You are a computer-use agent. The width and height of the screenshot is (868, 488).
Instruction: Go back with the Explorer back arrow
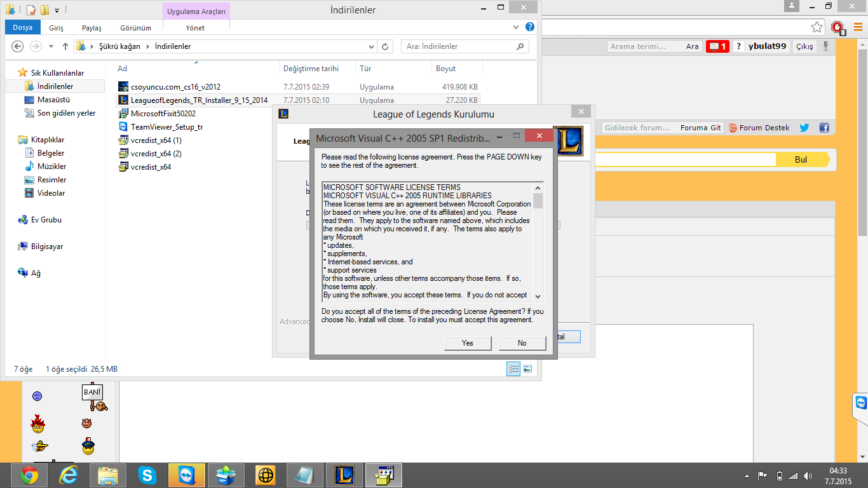coord(18,46)
